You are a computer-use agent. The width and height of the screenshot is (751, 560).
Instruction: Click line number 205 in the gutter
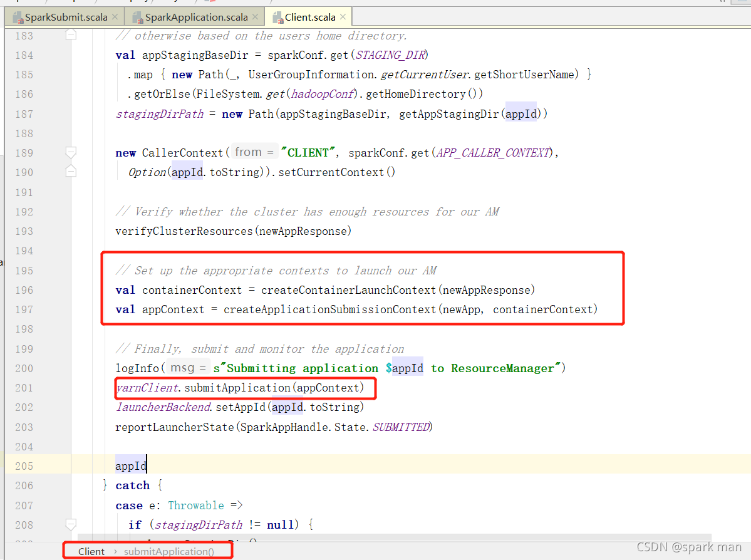point(24,466)
